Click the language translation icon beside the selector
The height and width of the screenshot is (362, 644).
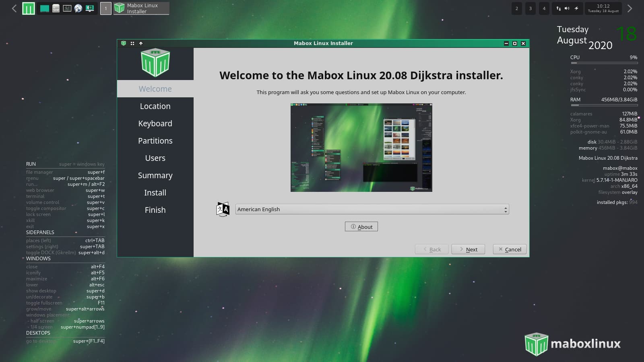[223, 209]
